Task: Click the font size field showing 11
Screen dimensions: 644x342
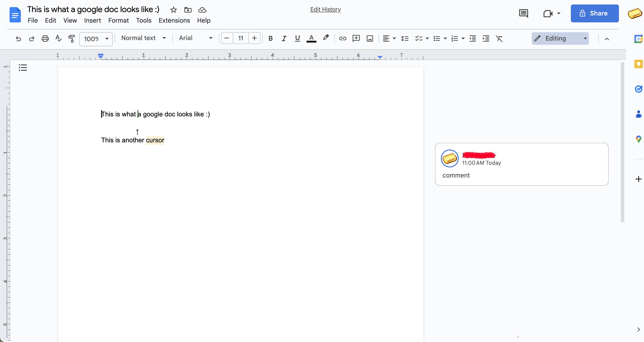Action: click(x=241, y=38)
